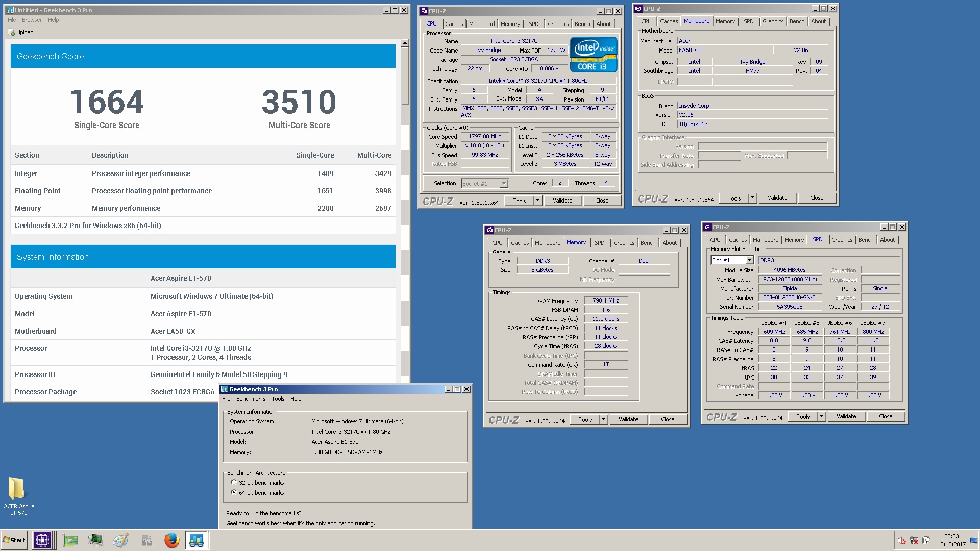Image resolution: width=980 pixels, height=551 pixels.
Task: Click the Upload icon in Geekbench results window
Action: pyautogui.click(x=11, y=32)
